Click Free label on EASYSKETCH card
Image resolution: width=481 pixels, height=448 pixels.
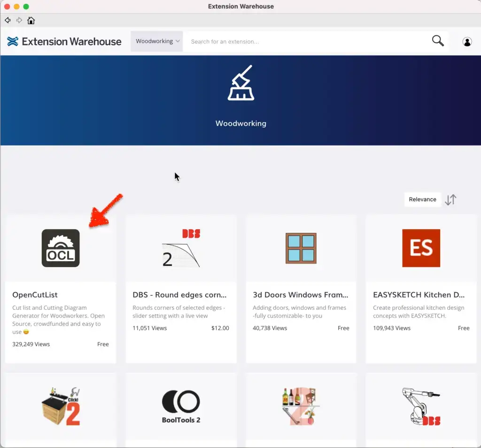tap(464, 328)
